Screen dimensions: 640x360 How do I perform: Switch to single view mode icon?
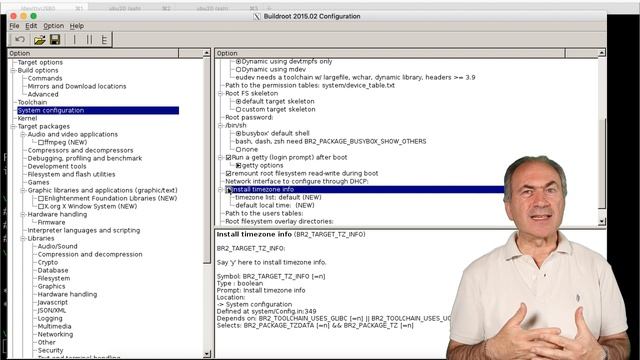pos(75,40)
